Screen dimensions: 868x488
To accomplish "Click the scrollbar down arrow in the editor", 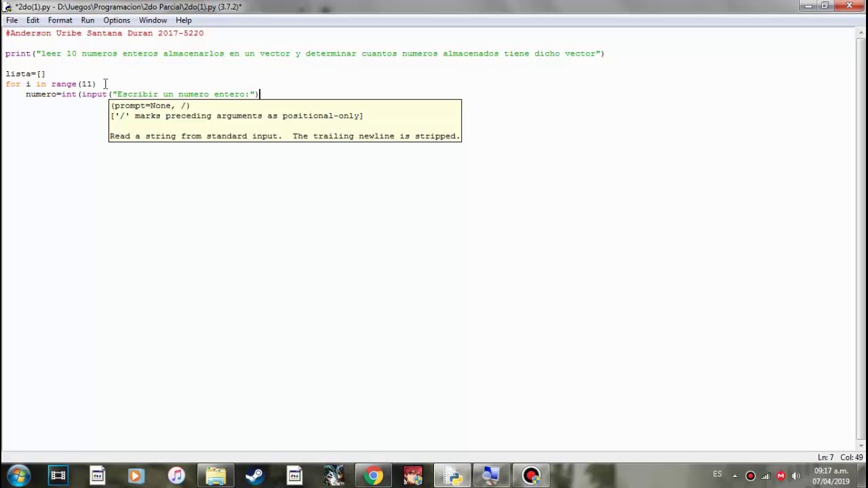I will 862,445.
